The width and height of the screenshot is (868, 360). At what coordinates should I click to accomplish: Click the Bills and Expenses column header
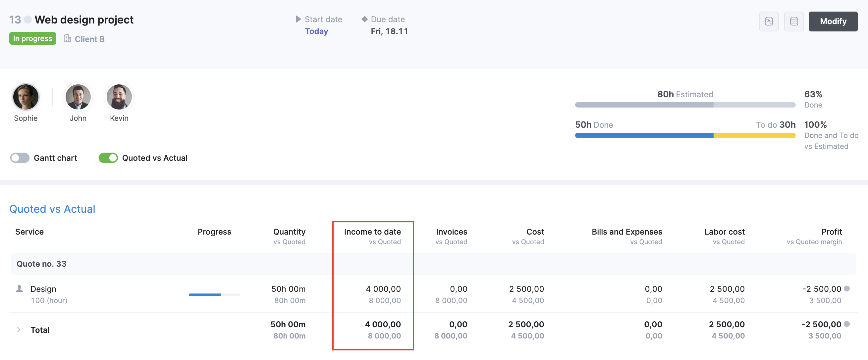(627, 232)
